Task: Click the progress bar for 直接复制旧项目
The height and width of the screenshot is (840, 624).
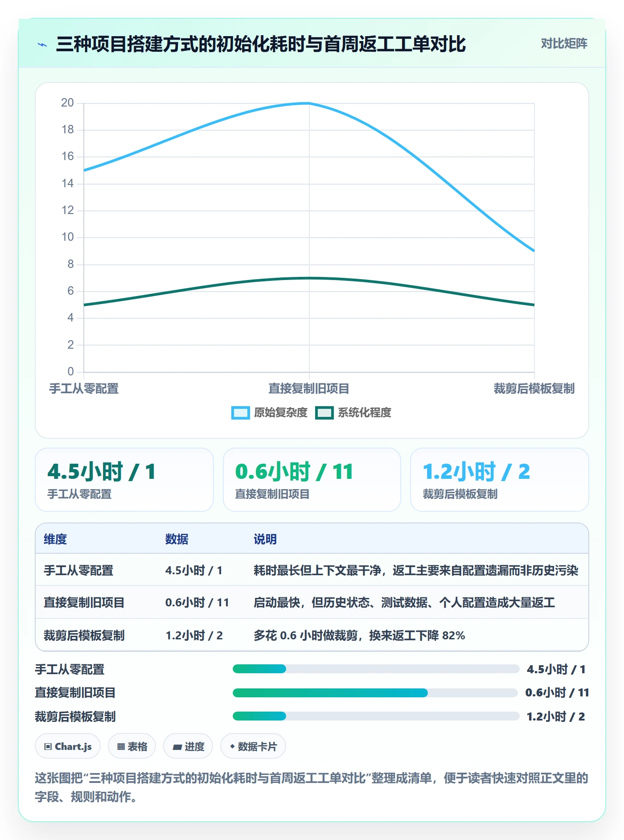Action: 375,693
